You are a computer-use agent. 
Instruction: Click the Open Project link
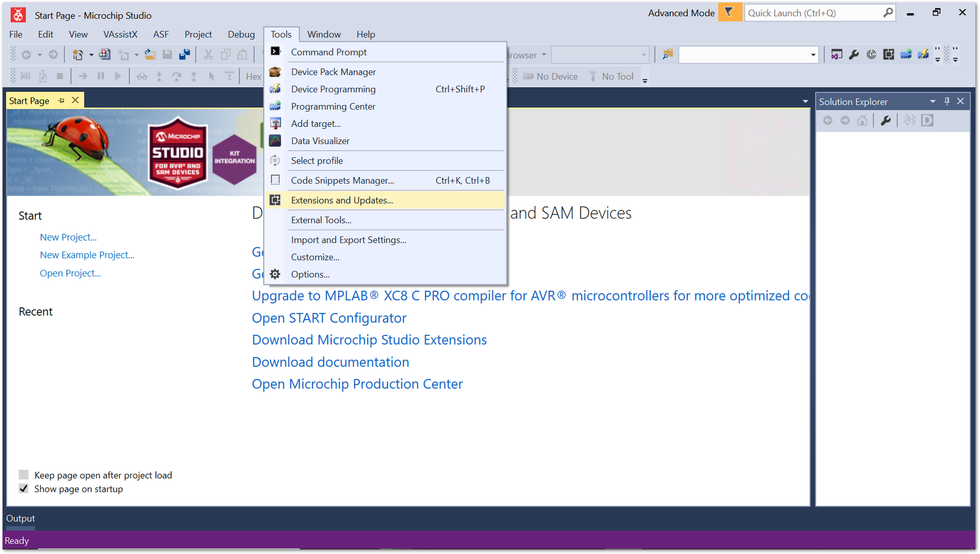coord(70,273)
